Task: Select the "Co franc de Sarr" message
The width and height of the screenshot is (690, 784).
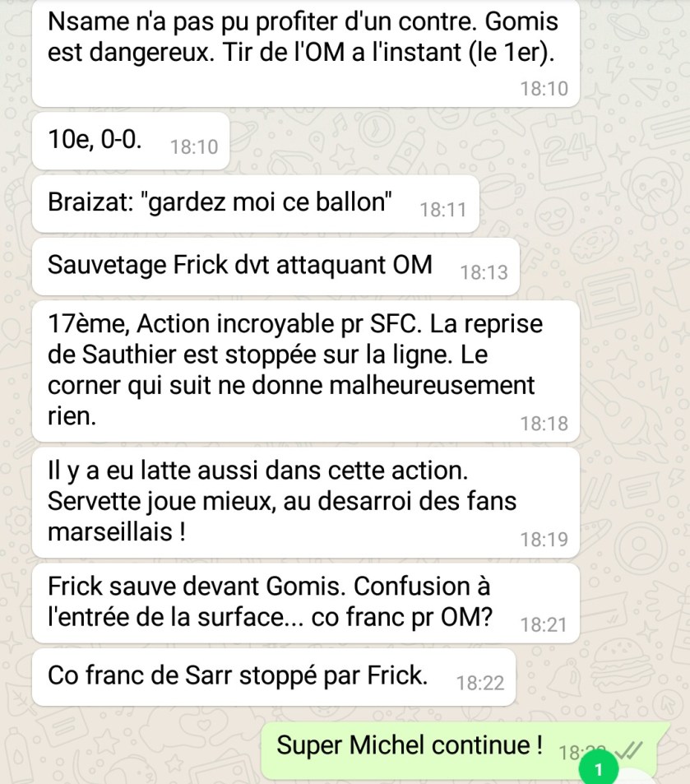Action: tap(274, 677)
